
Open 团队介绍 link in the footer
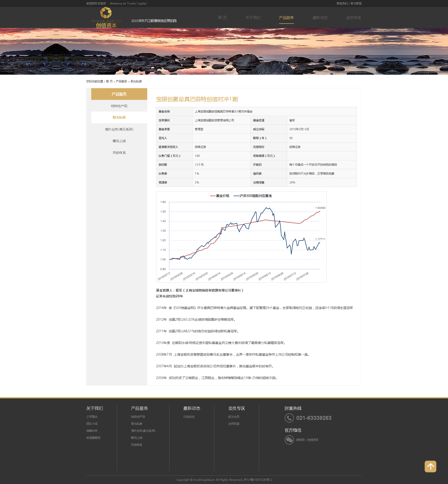click(x=92, y=424)
